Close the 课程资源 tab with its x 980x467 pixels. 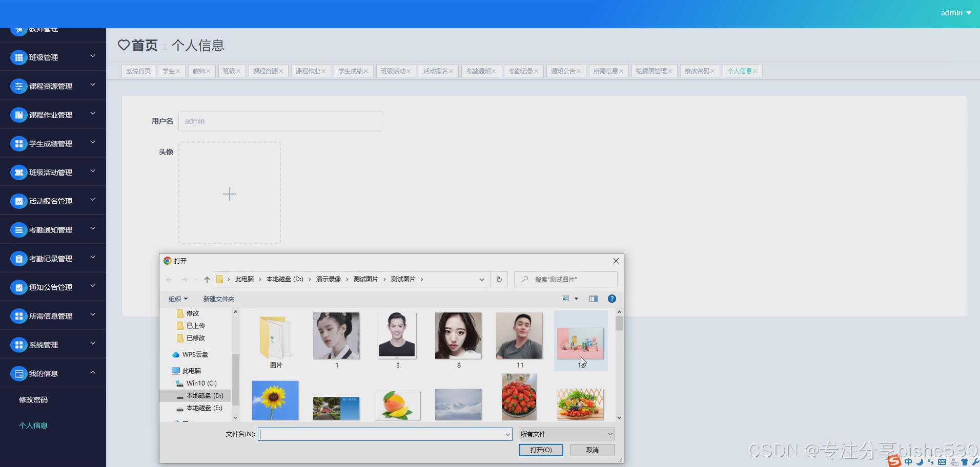click(281, 71)
